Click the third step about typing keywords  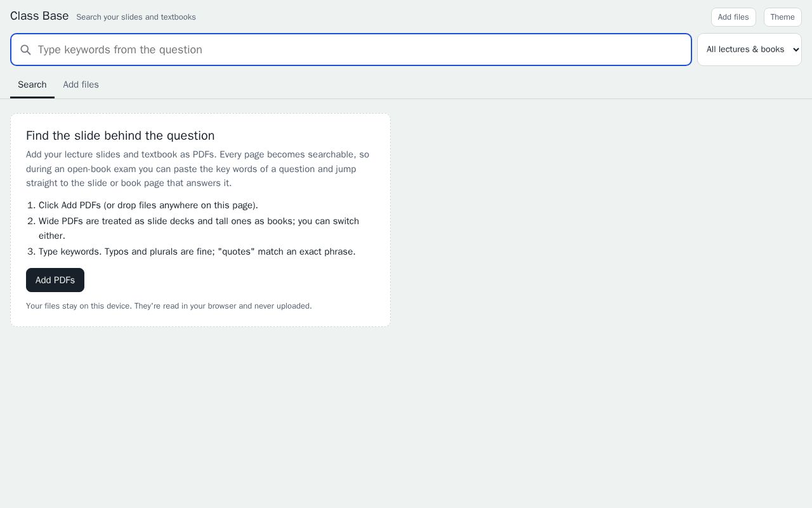[197, 251]
